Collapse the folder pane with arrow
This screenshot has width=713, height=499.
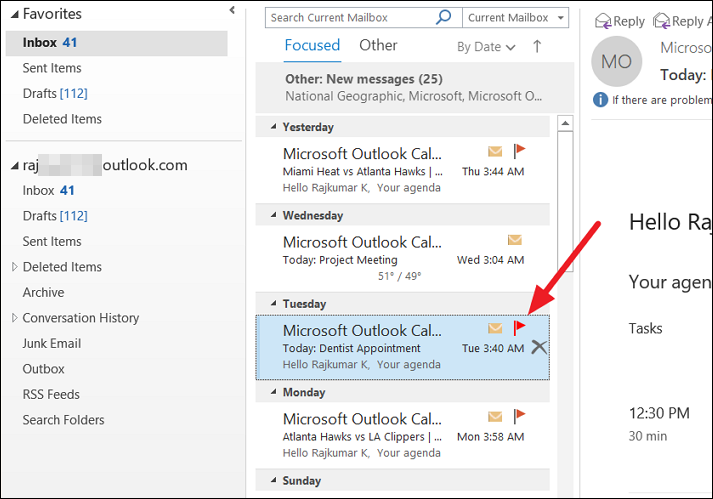[232, 10]
